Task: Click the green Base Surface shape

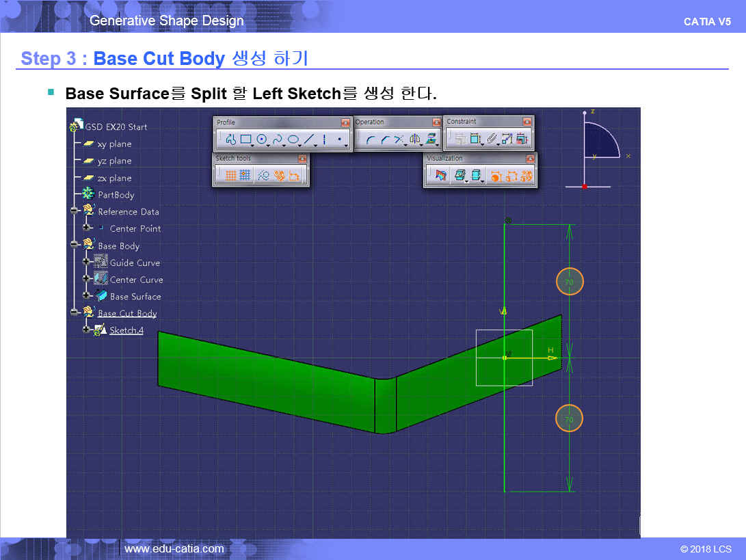Action: tap(274, 383)
